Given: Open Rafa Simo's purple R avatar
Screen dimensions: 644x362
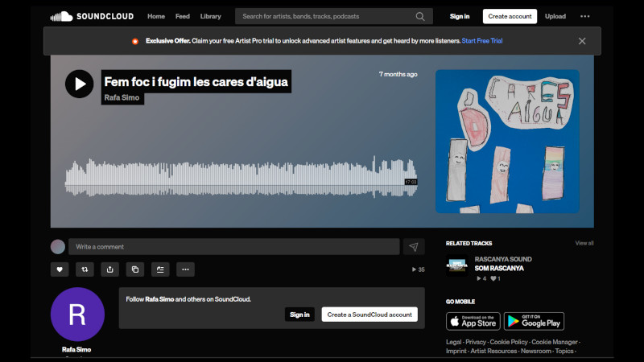Looking at the screenshot, I should click(77, 315).
